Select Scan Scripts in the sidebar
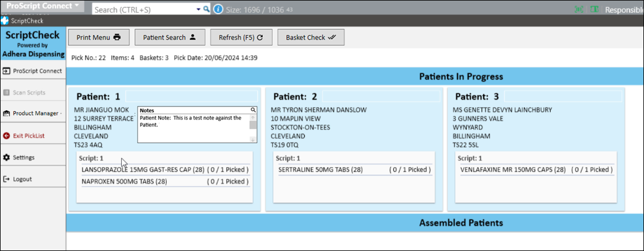Viewport: 644px width, 251px height. click(x=33, y=92)
